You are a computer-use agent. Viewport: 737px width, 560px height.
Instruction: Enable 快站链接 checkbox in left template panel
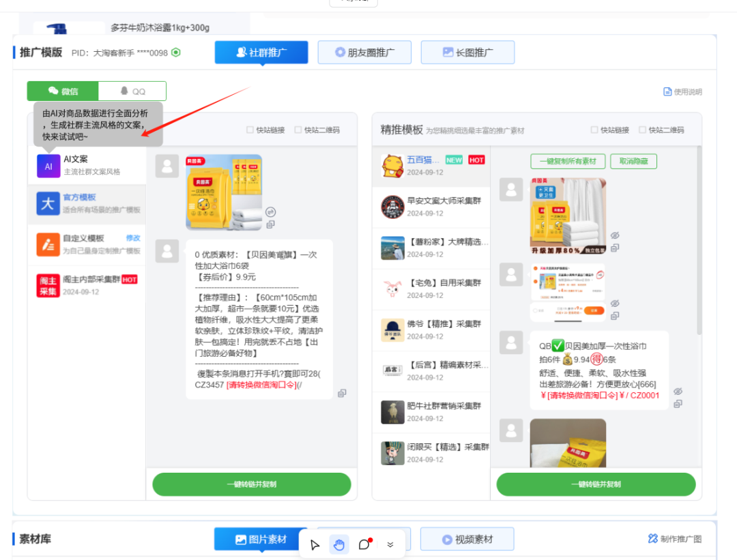pyautogui.click(x=250, y=130)
